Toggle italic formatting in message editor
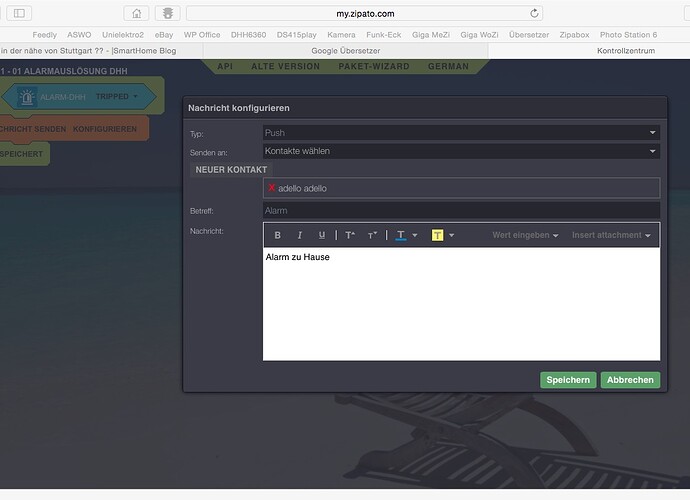This screenshot has height=500, width=690. point(299,235)
